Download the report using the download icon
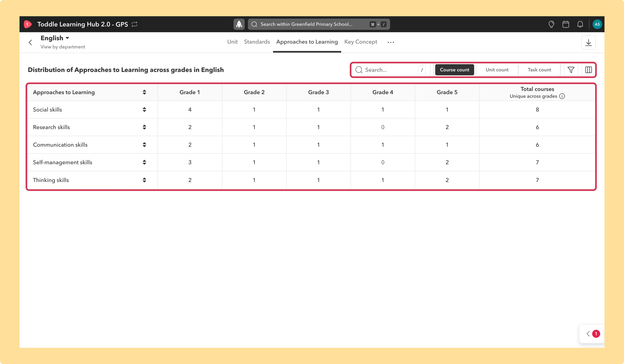 tap(588, 43)
